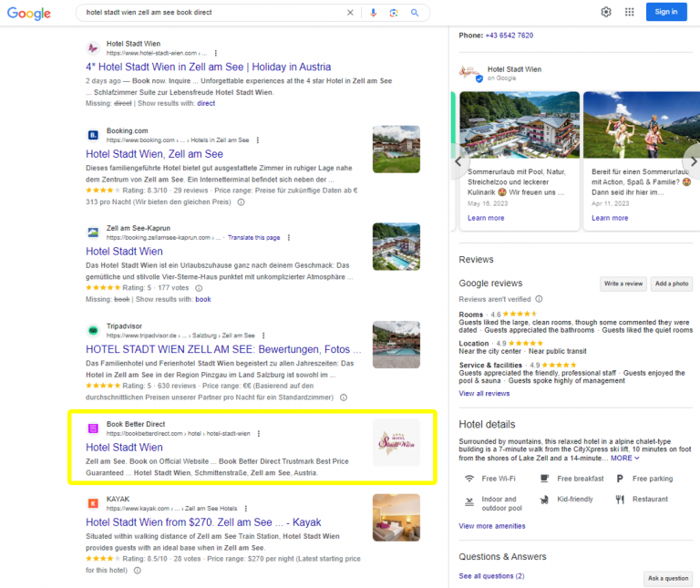Click the KAYAK room thumbnail
Image resolution: width=700 pixels, height=588 pixels.
tap(396, 518)
